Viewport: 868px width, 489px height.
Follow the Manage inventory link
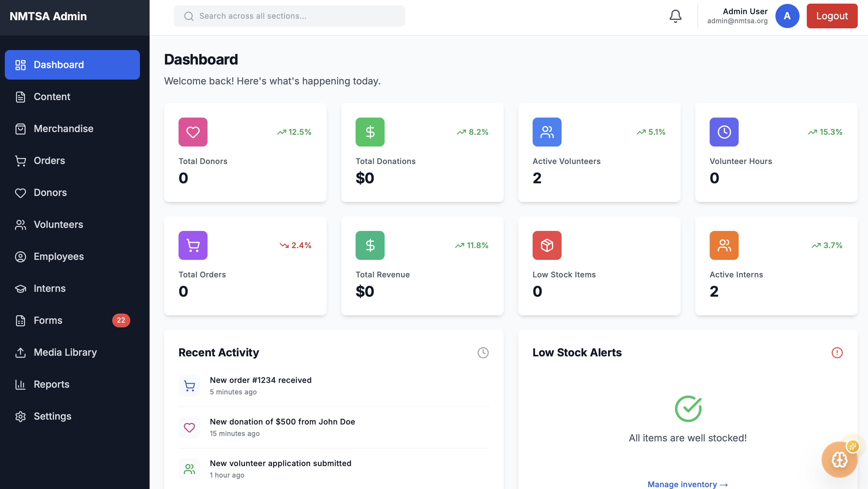coord(687,484)
